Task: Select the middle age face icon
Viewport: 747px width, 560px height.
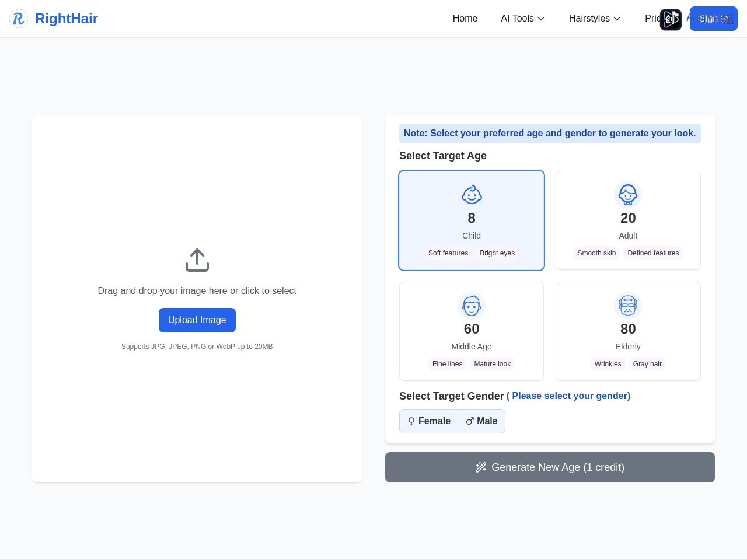Action: (472, 306)
